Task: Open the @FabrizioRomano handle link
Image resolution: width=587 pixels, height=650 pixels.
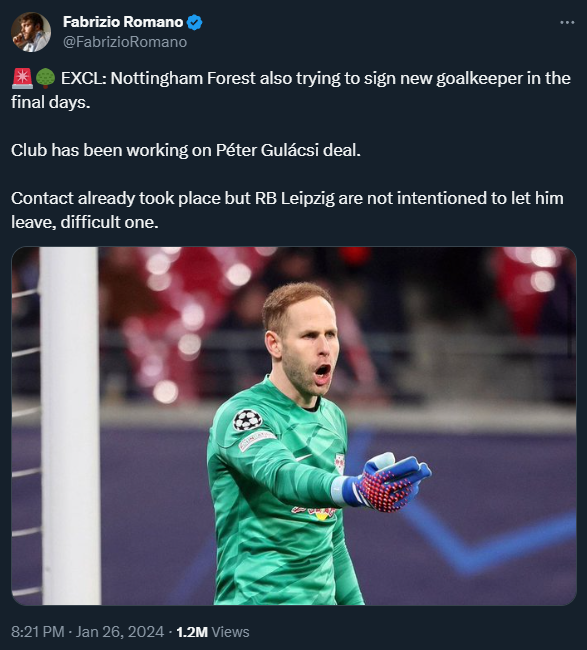Action: (x=125, y=42)
